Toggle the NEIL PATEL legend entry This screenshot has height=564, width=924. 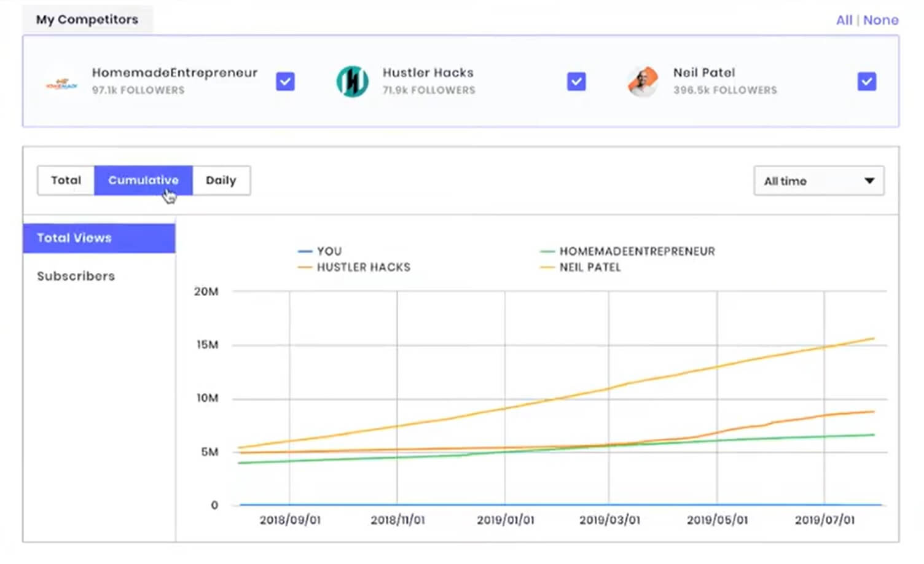581,267
